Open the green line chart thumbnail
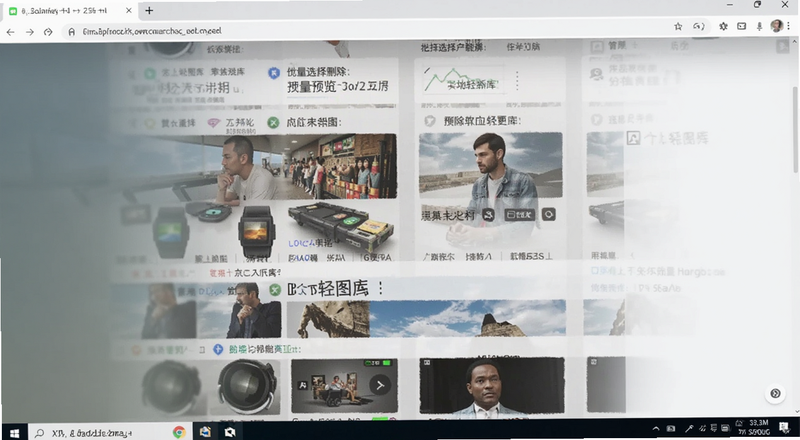 [x=463, y=81]
